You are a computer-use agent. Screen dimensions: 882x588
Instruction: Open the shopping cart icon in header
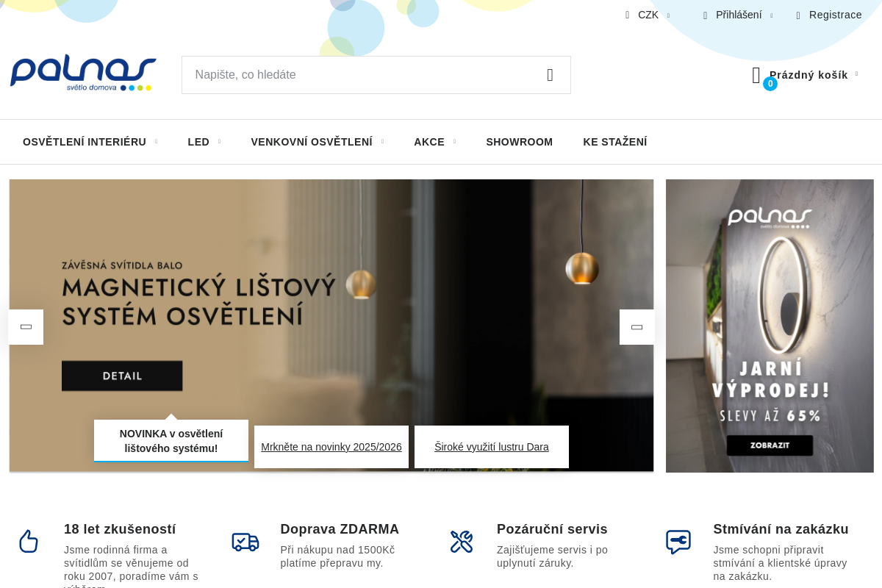756,73
